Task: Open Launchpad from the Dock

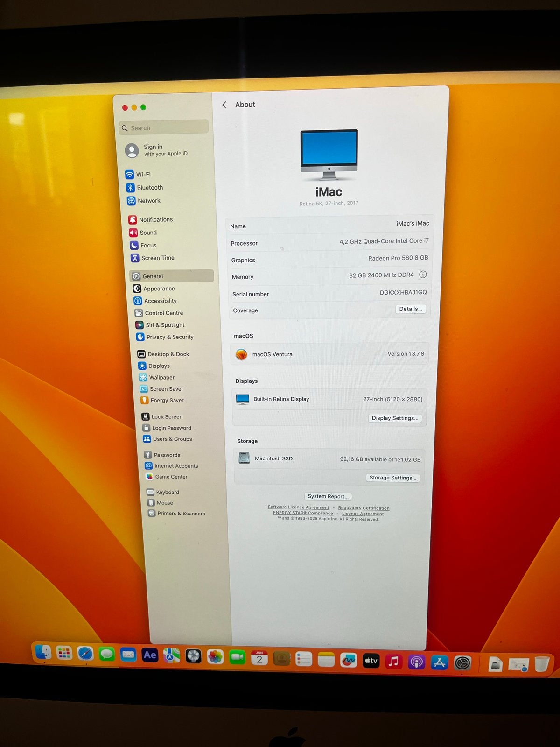Action: click(x=64, y=653)
